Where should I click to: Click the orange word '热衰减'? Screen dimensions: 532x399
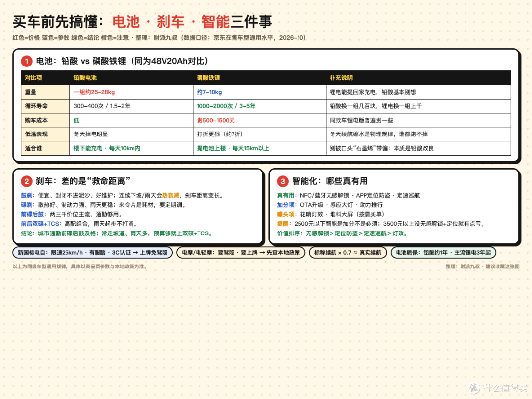pyautogui.click(x=170, y=196)
